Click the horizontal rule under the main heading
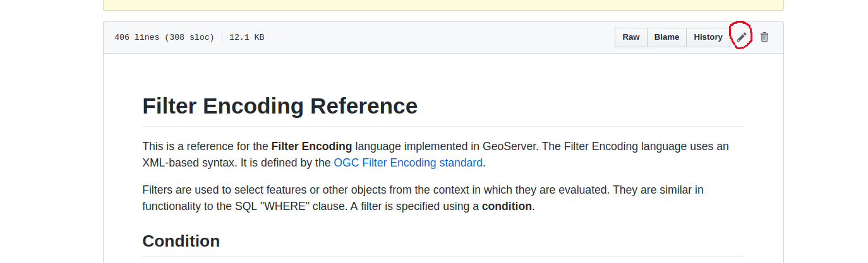 click(x=443, y=126)
